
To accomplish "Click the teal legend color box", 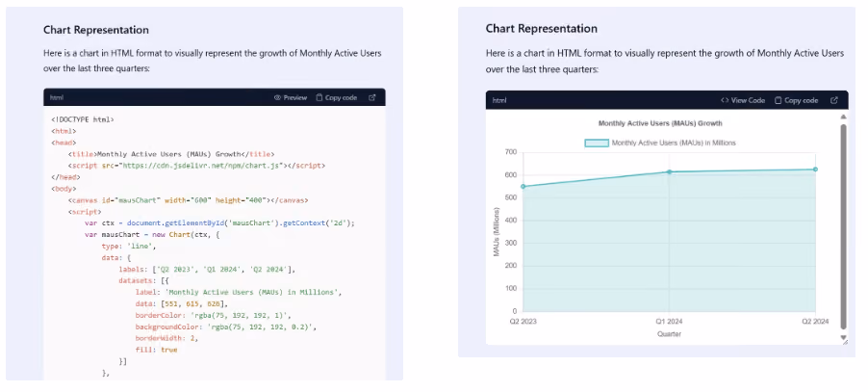I will pos(597,143).
